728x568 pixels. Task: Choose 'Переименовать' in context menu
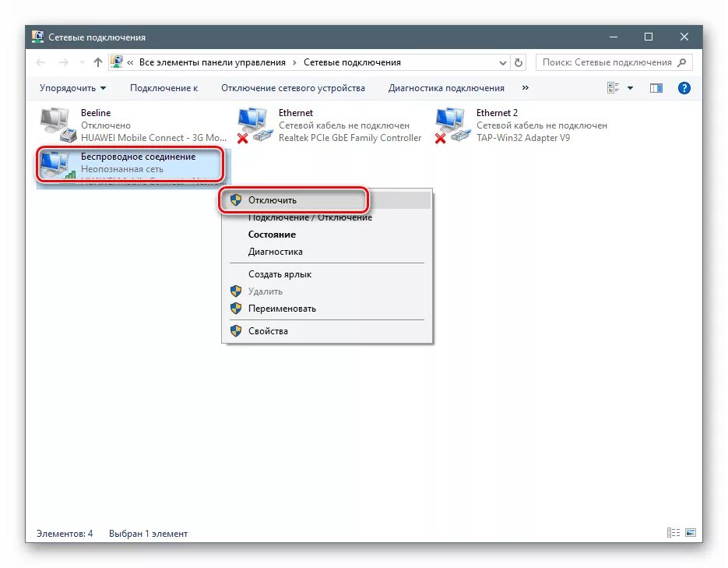(326, 309)
